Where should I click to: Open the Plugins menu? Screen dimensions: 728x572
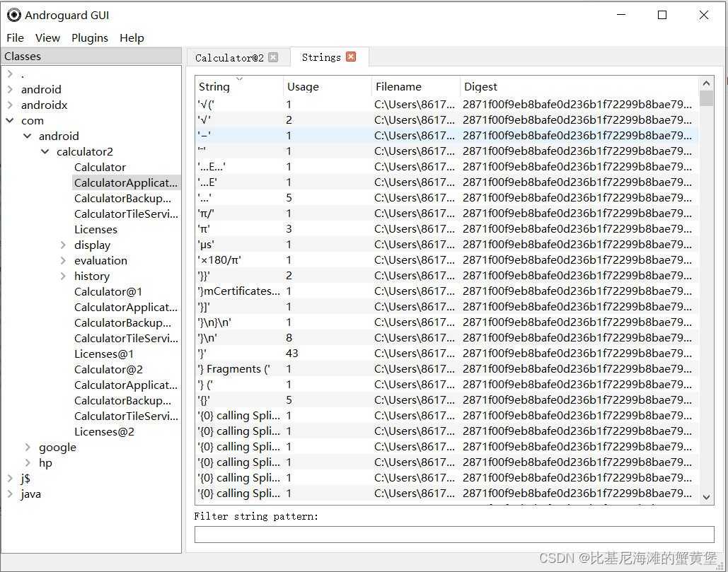(x=90, y=37)
